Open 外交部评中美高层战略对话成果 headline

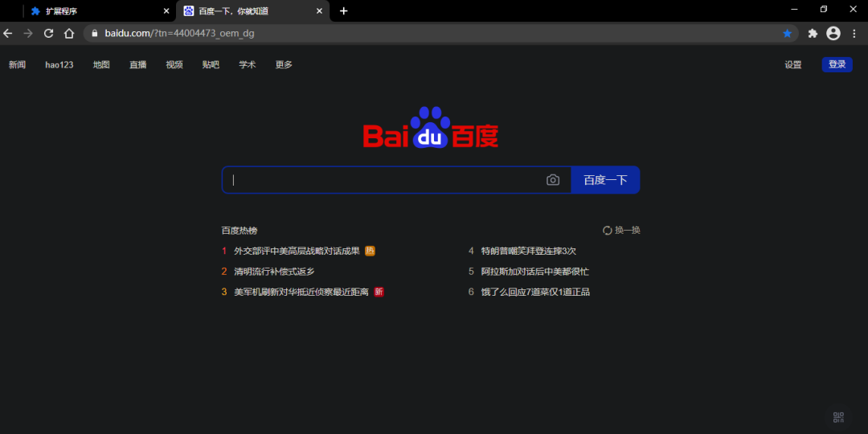click(297, 251)
